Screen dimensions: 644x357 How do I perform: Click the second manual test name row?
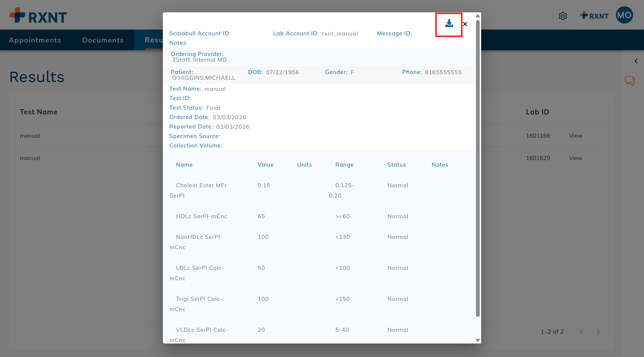pyautogui.click(x=30, y=158)
